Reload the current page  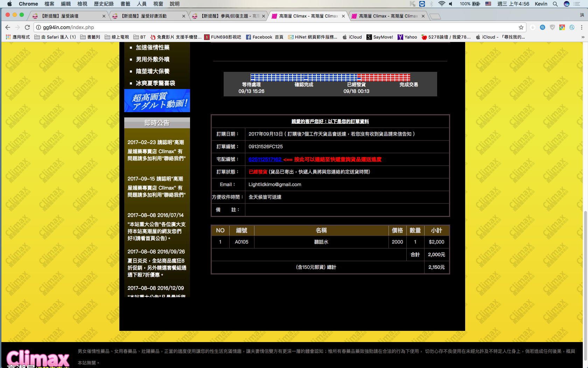click(x=27, y=27)
